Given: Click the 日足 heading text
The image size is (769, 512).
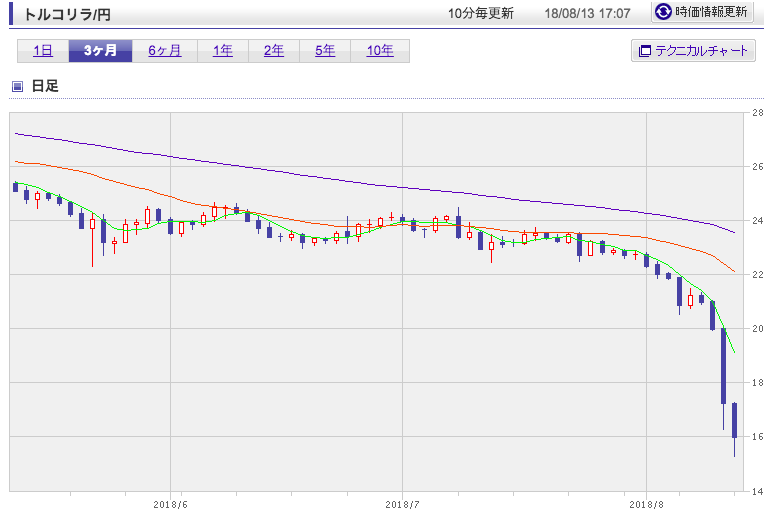Looking at the screenshot, I should 45,86.
